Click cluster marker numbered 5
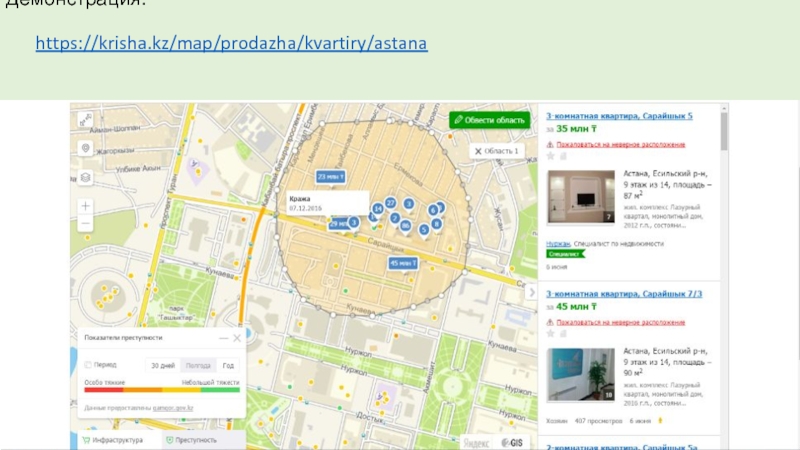Screen dimensions: 800x450 [x=423, y=230]
